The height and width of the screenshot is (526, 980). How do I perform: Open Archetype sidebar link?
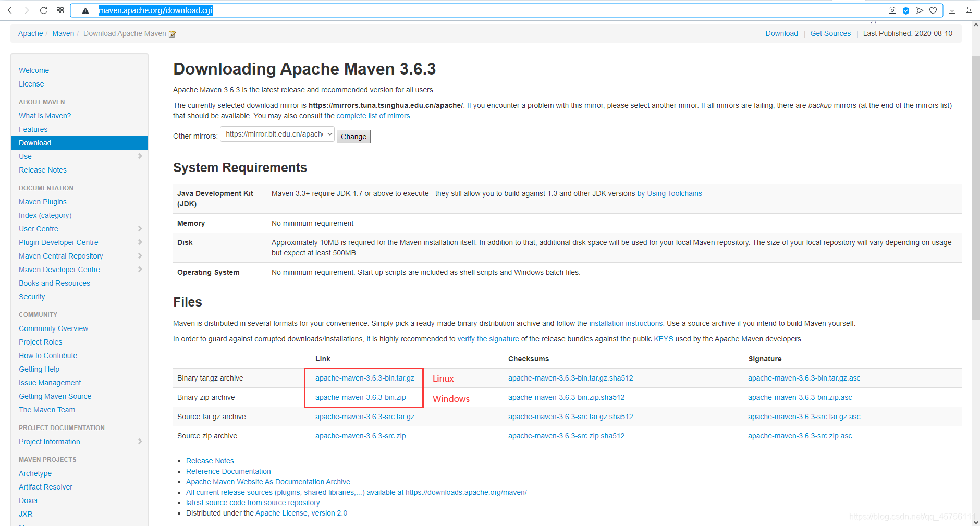pyautogui.click(x=35, y=473)
